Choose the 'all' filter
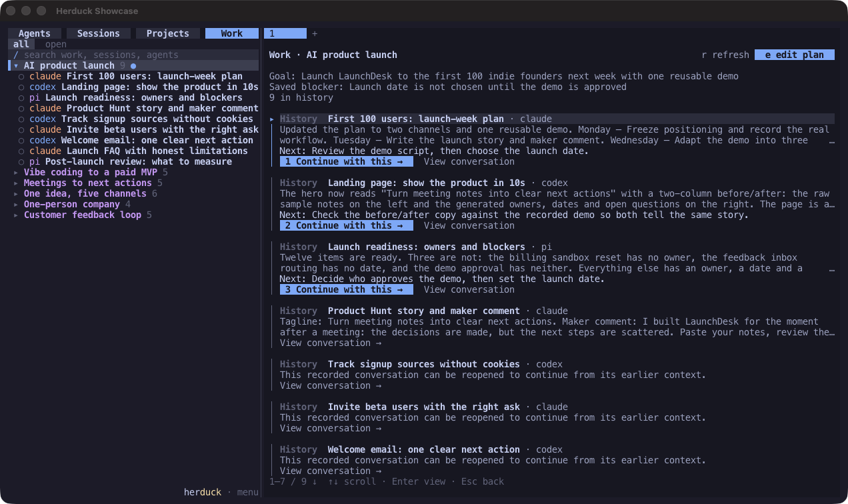The image size is (848, 504). pos(21,44)
